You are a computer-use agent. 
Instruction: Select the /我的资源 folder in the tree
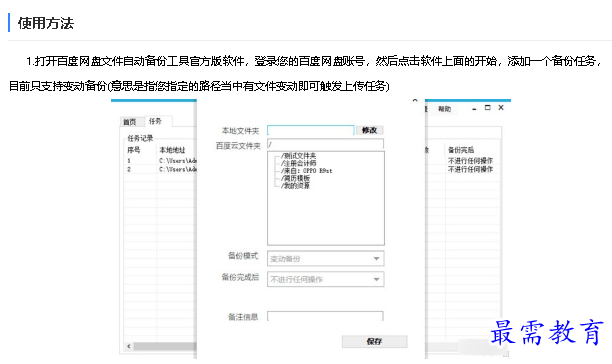click(x=295, y=185)
